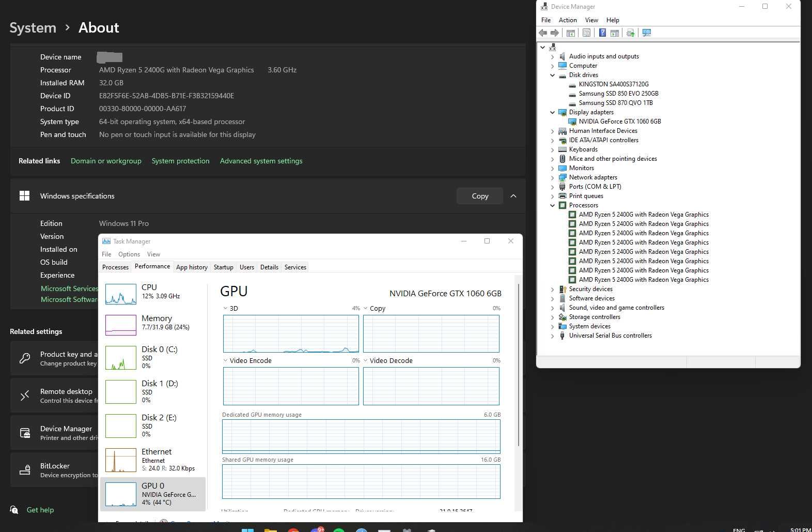
Task: Click the System devices icon
Action: point(563,326)
